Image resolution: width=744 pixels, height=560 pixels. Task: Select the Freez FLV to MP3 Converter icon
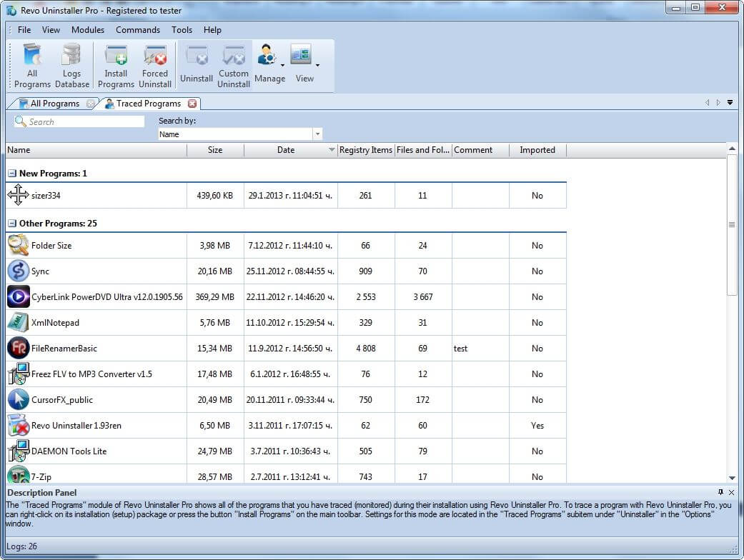[x=18, y=373]
